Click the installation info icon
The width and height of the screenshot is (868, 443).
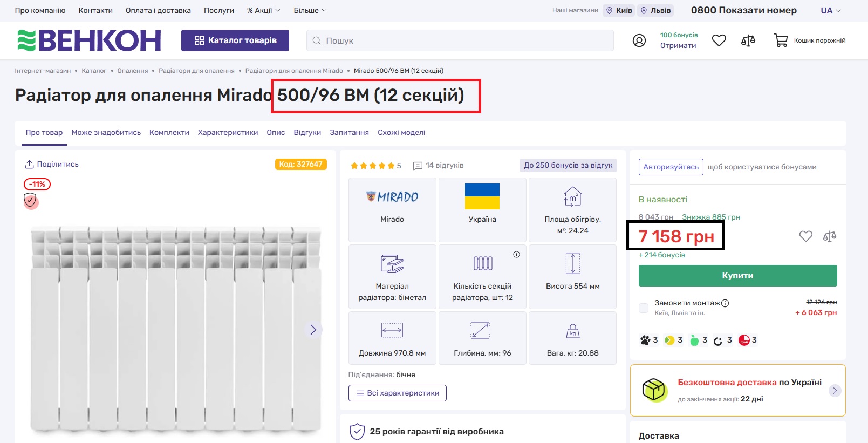pos(725,303)
